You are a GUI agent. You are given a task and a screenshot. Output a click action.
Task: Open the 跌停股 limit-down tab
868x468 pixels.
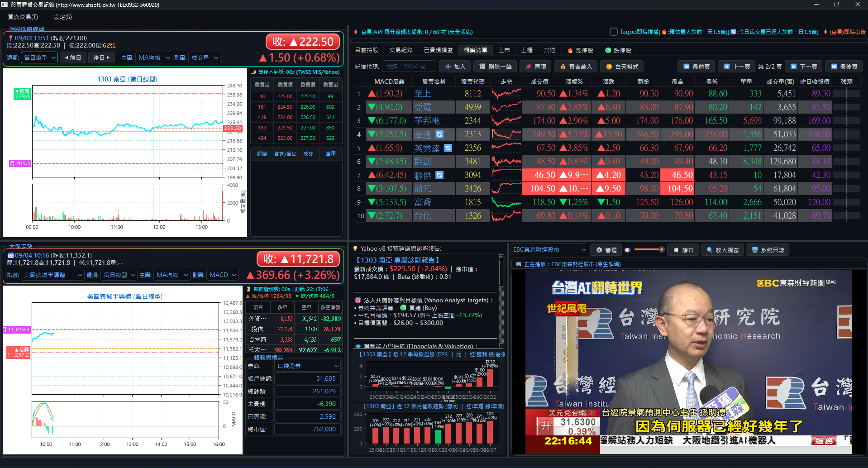tap(618, 50)
